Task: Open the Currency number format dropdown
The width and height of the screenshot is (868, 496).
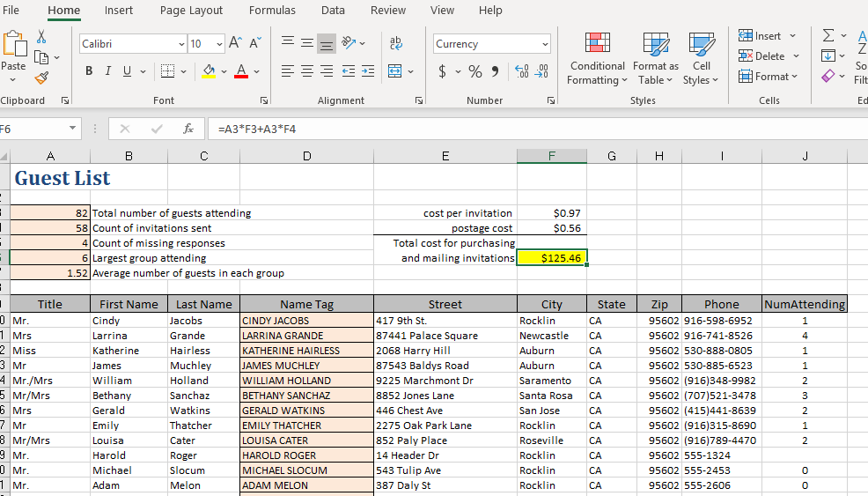Action: pos(545,44)
